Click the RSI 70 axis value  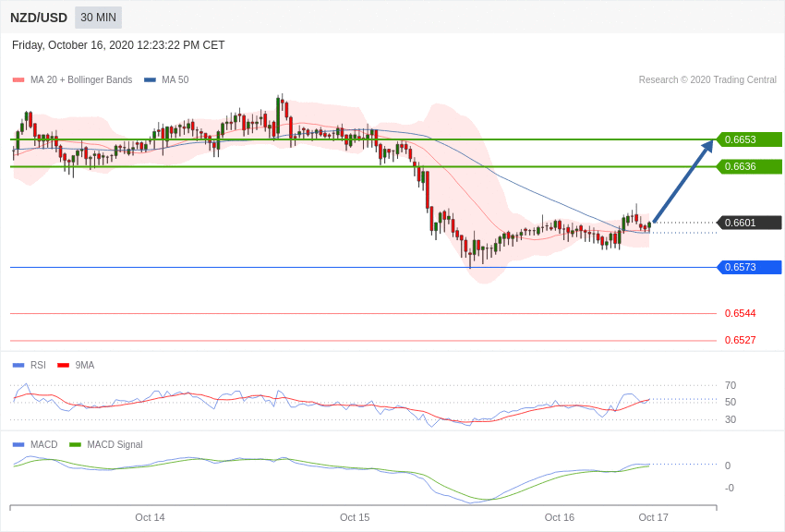[731, 385]
